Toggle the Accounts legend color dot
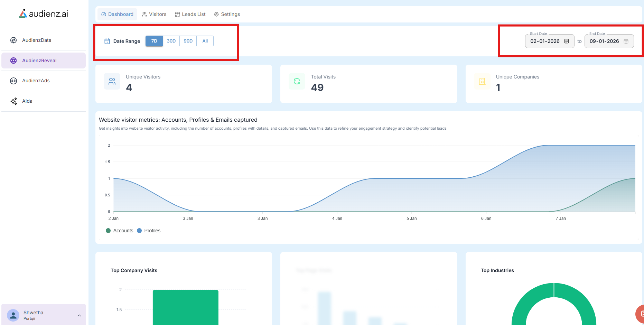 (x=108, y=231)
